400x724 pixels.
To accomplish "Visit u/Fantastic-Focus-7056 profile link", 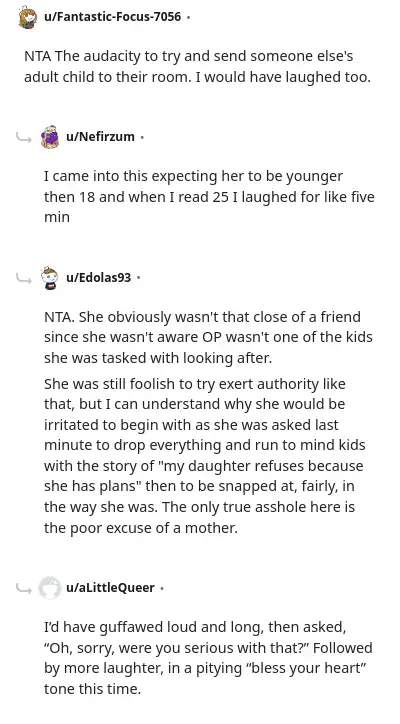I will 112,17.
